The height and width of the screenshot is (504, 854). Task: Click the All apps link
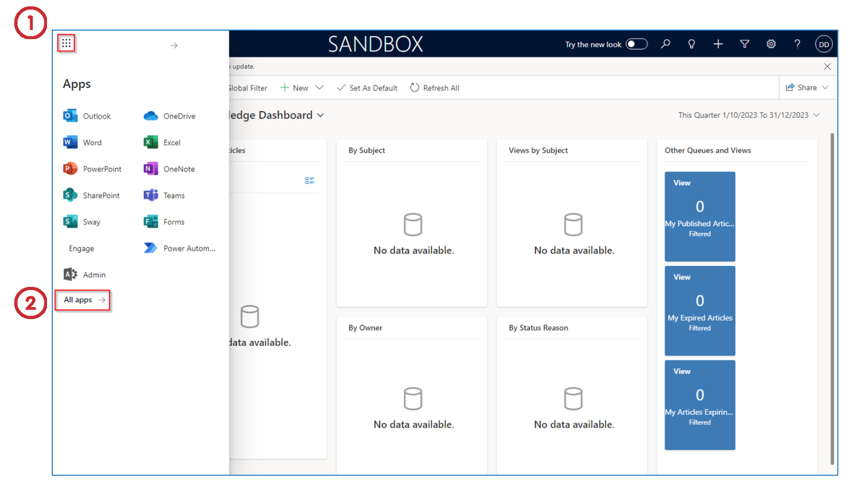click(83, 300)
